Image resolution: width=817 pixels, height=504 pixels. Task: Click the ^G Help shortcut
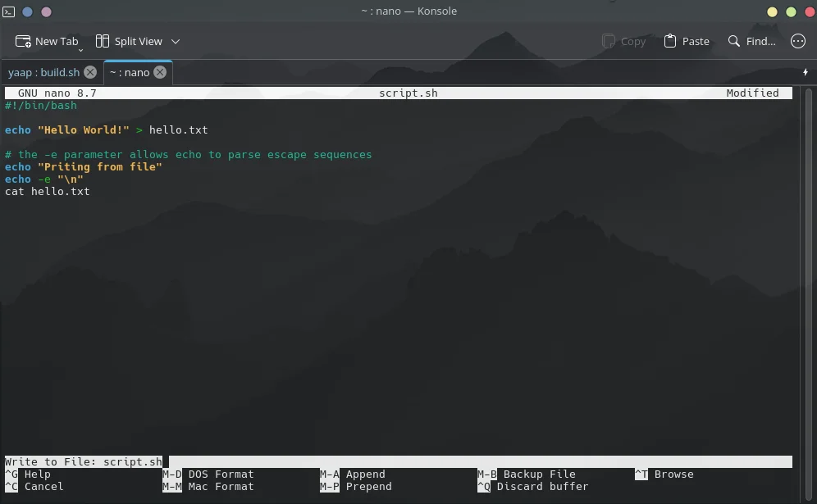pos(28,474)
